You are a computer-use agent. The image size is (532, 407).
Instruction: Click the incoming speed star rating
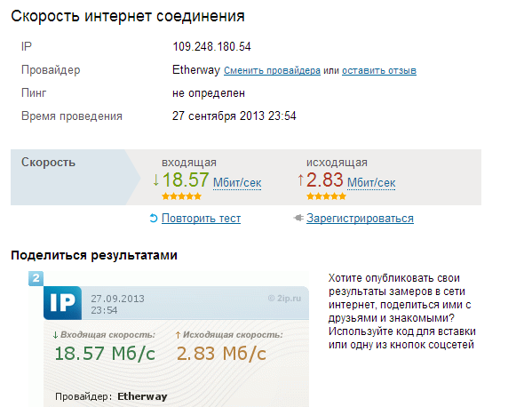point(181,196)
